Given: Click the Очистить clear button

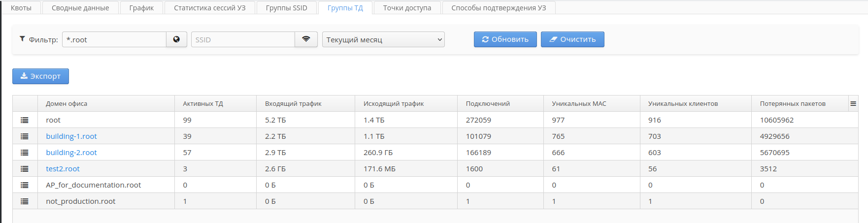Looking at the screenshot, I should tap(572, 39).
